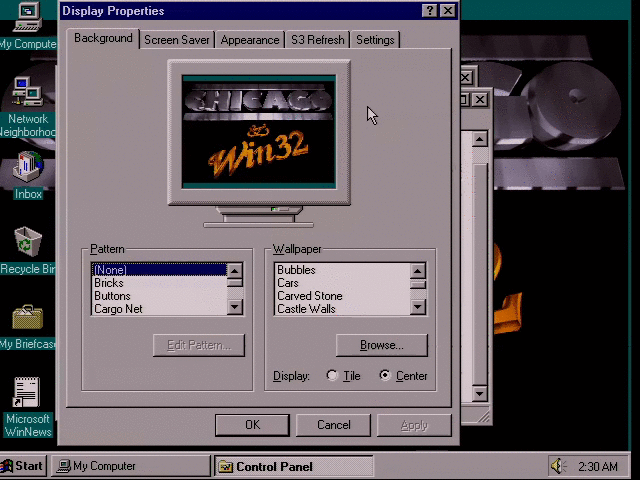Switch to My Computer taskbar button
The image size is (640, 480).
coord(131,466)
